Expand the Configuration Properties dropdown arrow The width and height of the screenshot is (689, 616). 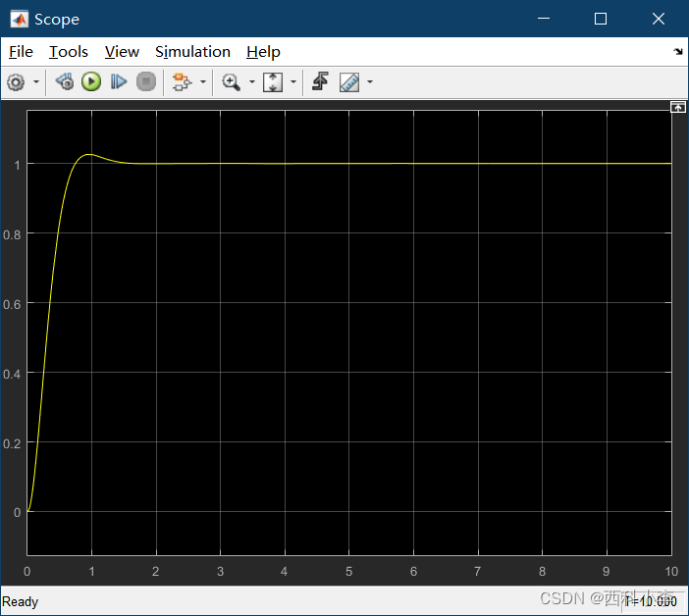point(36,82)
